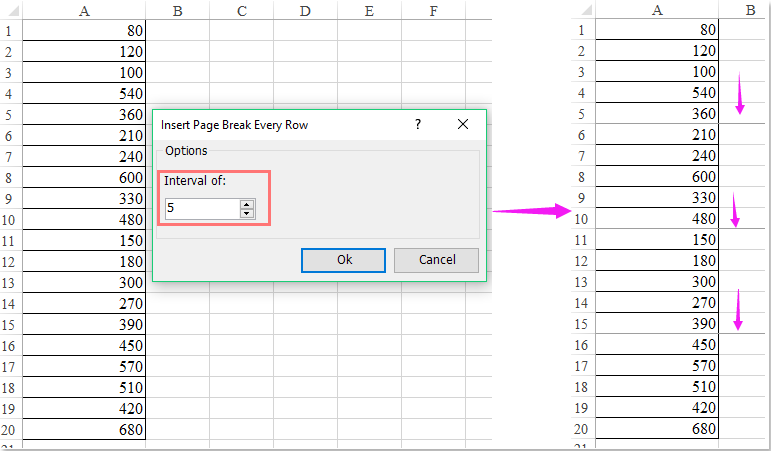Increase interval with spinner up arrow
This screenshot has width=771, height=451.
click(x=247, y=204)
